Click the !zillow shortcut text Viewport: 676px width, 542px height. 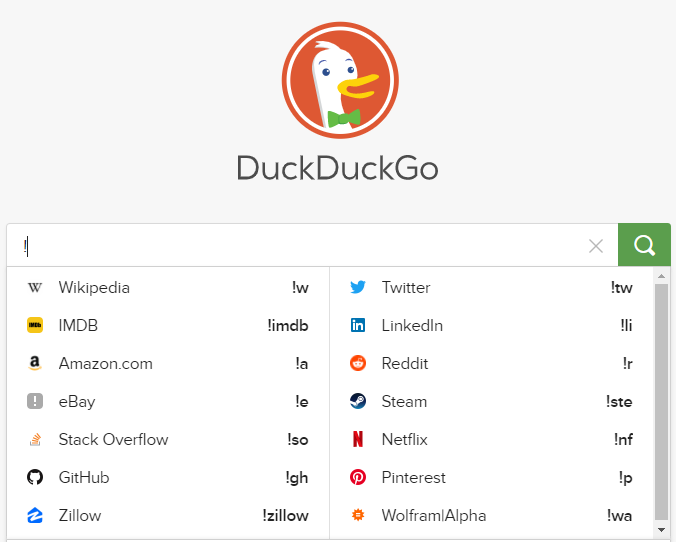click(x=285, y=515)
